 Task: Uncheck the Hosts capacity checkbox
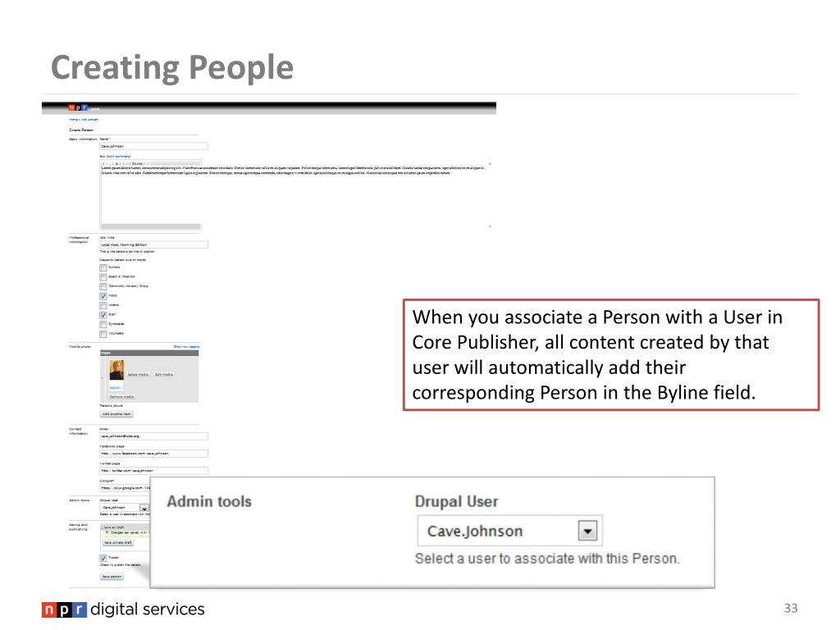tap(103, 295)
